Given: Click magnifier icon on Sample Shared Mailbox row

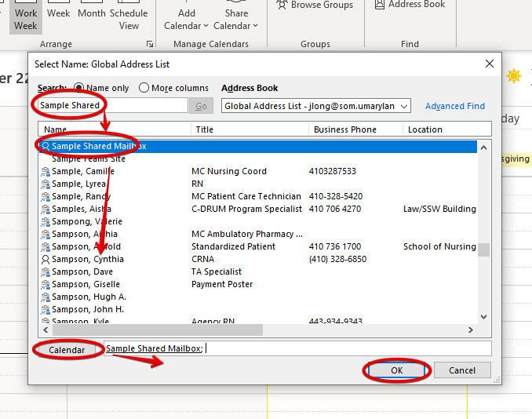Looking at the screenshot, I should coord(46,146).
